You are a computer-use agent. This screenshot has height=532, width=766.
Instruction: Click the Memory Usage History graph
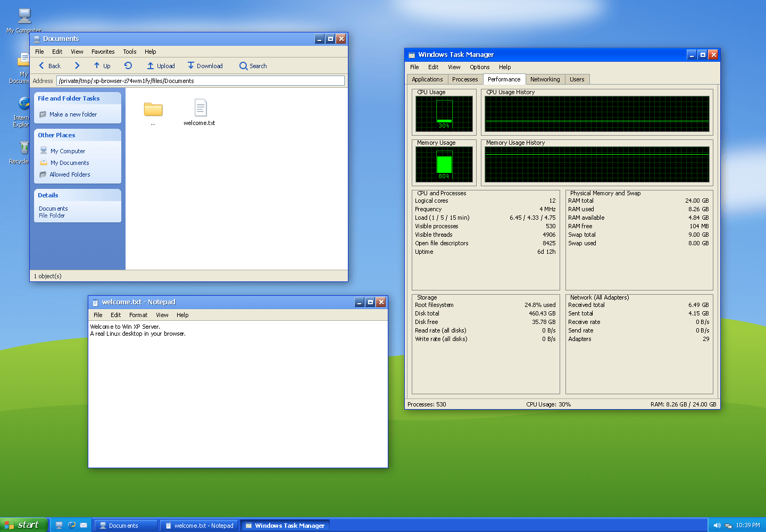[x=597, y=164]
